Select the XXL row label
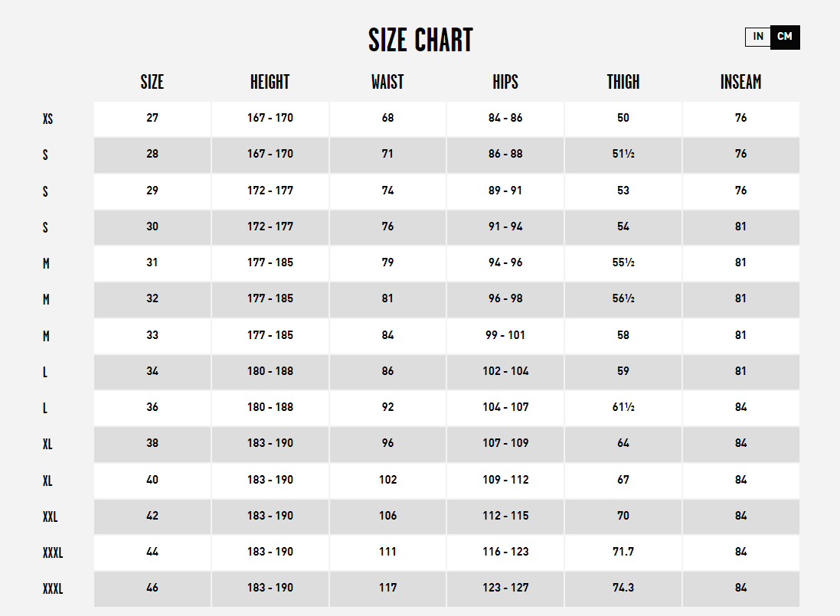 pyautogui.click(x=50, y=517)
